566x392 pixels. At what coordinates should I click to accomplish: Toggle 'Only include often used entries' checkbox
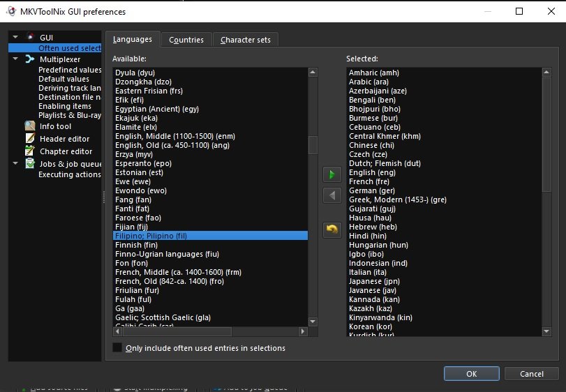(x=117, y=347)
